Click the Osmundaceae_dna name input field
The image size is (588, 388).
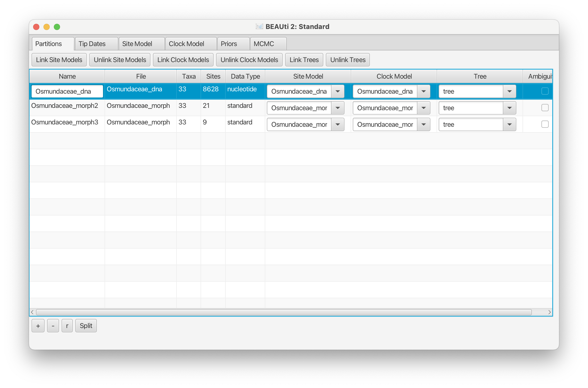coord(67,91)
